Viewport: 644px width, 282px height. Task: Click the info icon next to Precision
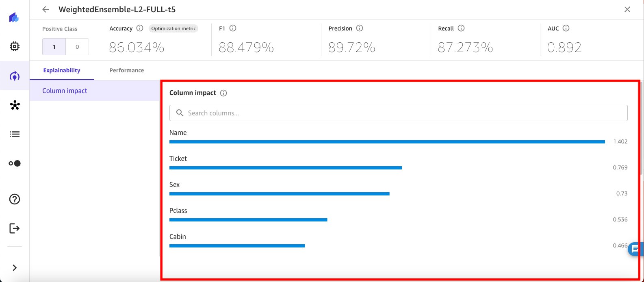[x=360, y=28]
